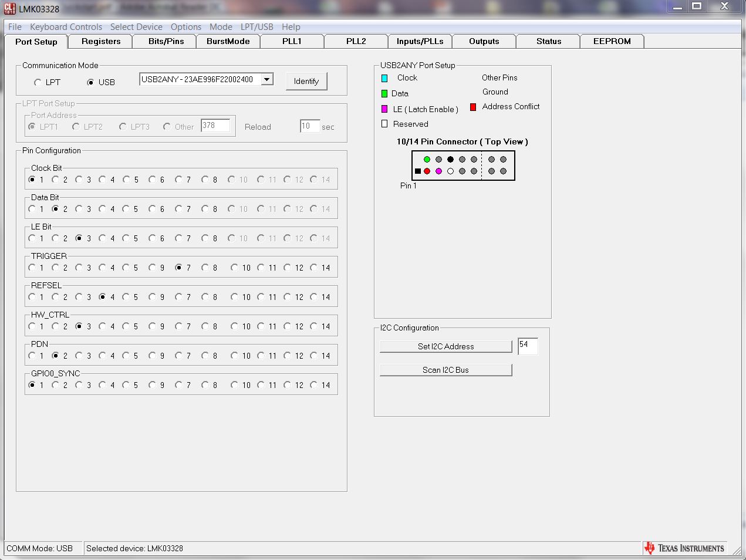Set HW_CTRL to pin 9

tap(152, 326)
